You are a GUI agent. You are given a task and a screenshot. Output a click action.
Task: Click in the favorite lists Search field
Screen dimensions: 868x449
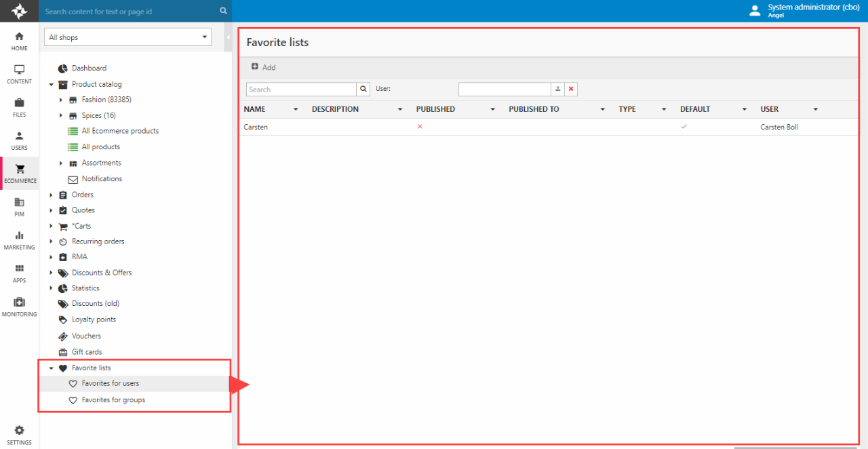point(301,90)
